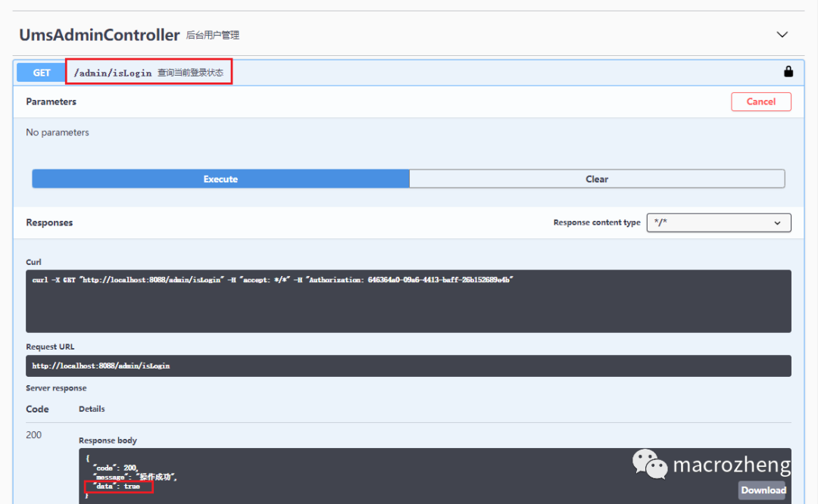Viewport: 818px width, 504px height.
Task: Click the lock to remove authorization
Action: click(788, 72)
